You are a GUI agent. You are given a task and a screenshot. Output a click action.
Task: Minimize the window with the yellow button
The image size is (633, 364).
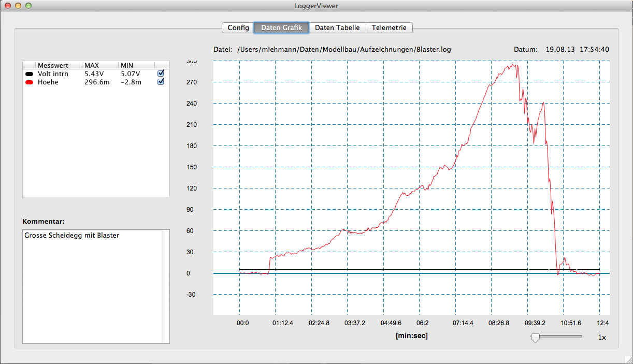coord(18,6)
